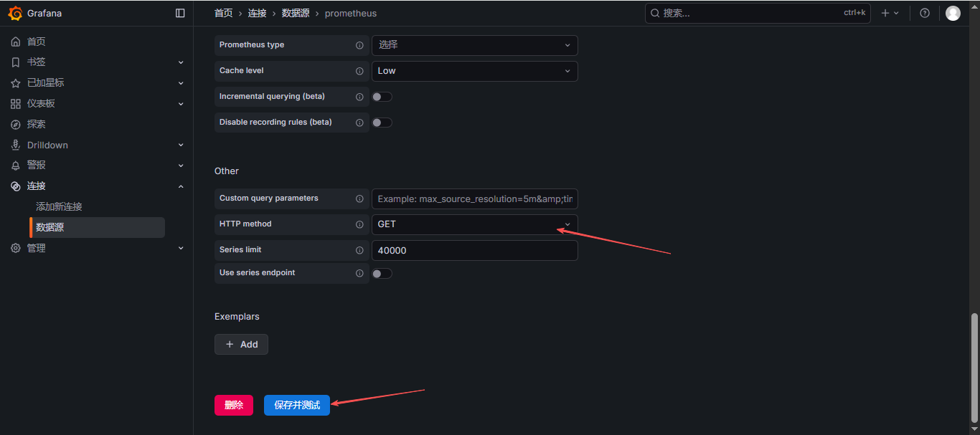Open the user avatar menu

pos(953,13)
